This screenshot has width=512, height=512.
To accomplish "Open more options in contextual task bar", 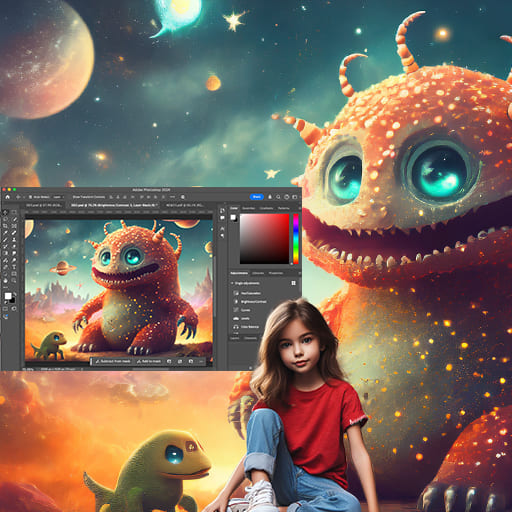I will [x=201, y=361].
